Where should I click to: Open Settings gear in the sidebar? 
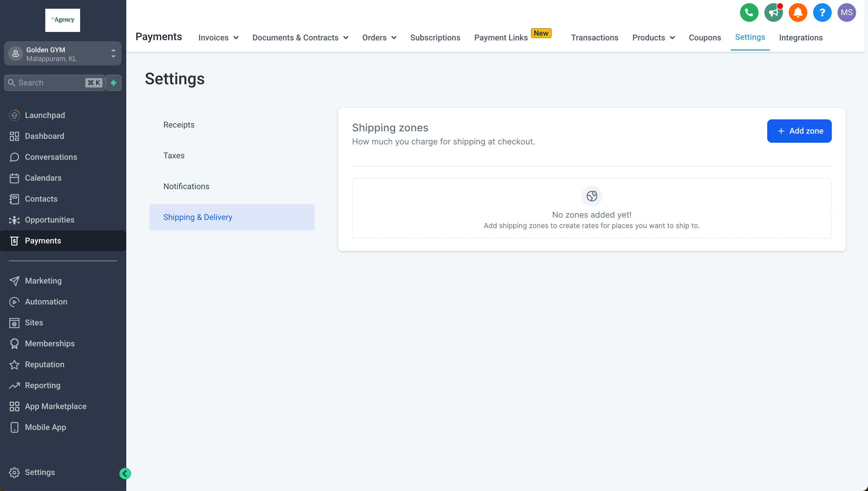tap(40, 472)
